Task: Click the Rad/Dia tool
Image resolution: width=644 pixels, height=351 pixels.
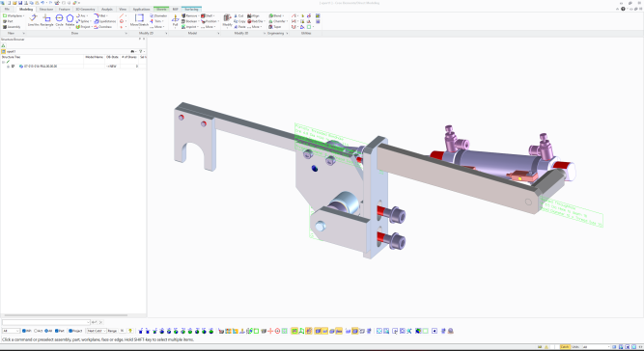Action: click(256, 21)
